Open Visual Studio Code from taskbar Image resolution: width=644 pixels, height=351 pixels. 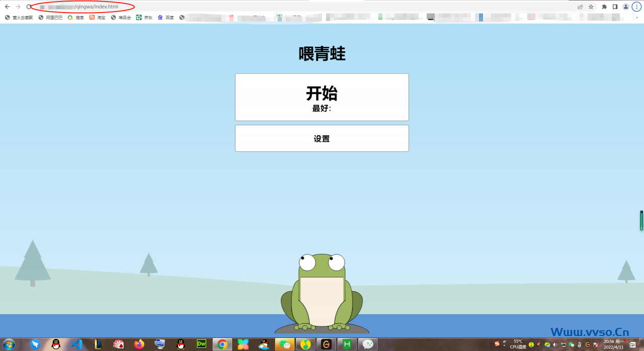(76, 344)
